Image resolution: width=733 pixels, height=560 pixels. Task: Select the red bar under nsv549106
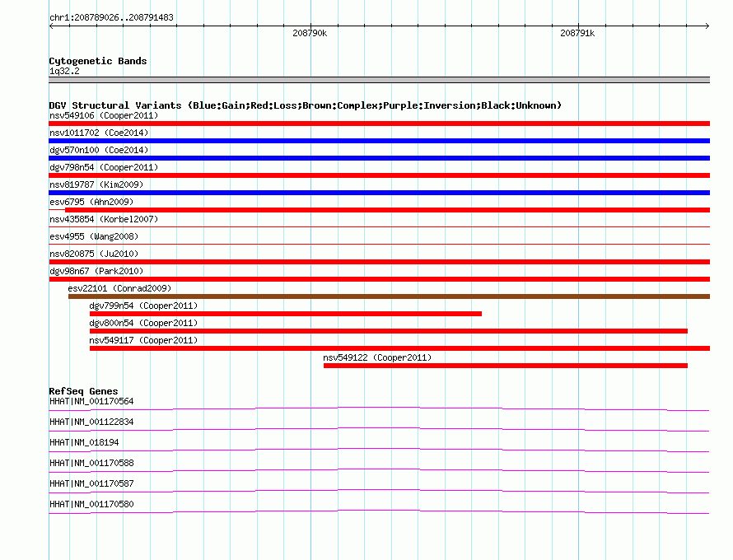pyautogui.click(x=379, y=124)
